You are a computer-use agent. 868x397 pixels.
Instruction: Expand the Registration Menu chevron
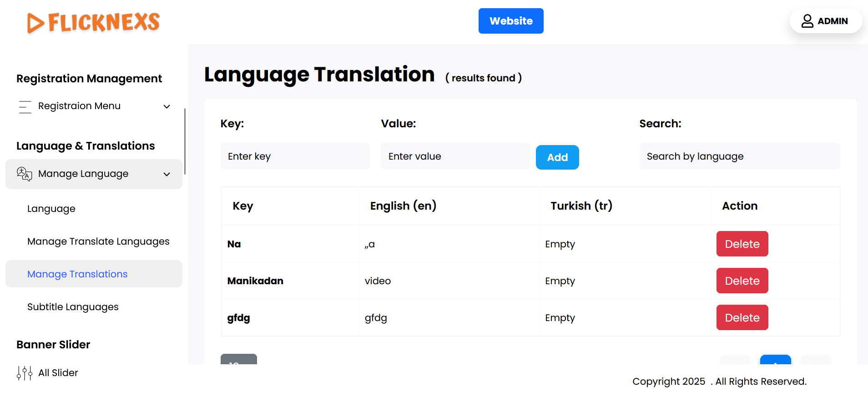click(167, 106)
